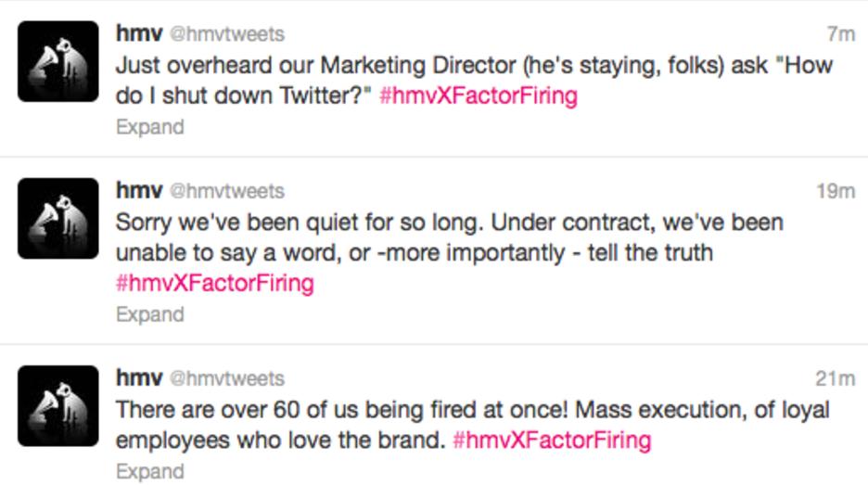Expand the Marketing Director tweet
Image resolution: width=868 pixels, height=485 pixels.
[149, 127]
